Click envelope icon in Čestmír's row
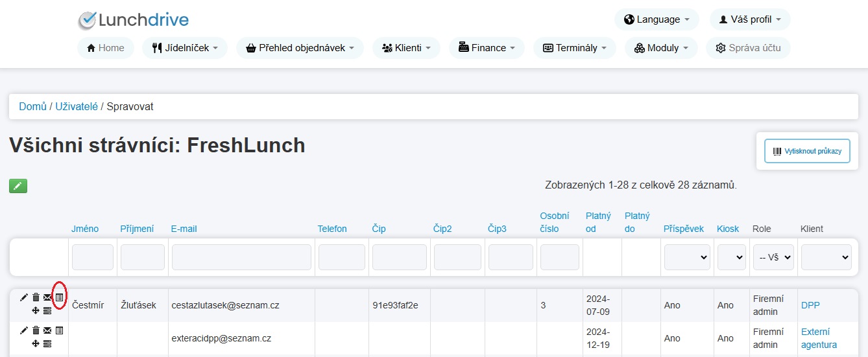Screen dimensions: 868x357 tap(47, 297)
